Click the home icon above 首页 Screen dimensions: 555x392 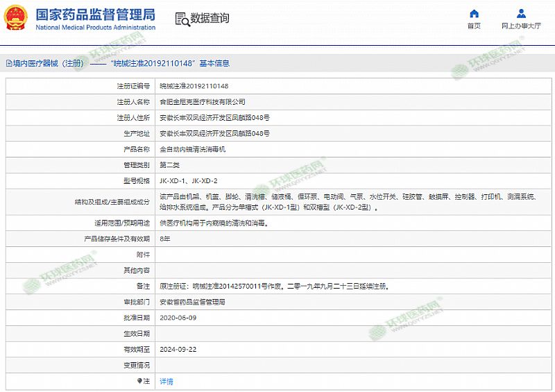pyautogui.click(x=474, y=13)
